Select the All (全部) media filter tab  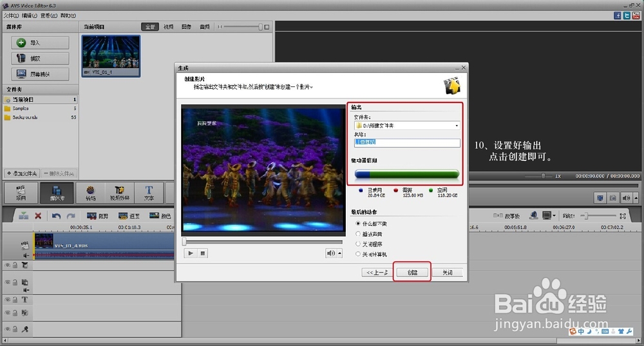pos(150,26)
